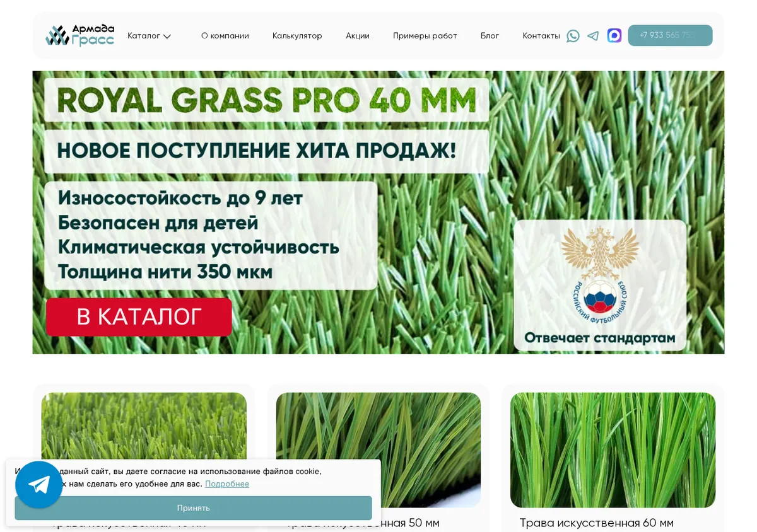This screenshot has width=757, height=532.
Task: Click the phone number button +7 933
Action: point(670,35)
